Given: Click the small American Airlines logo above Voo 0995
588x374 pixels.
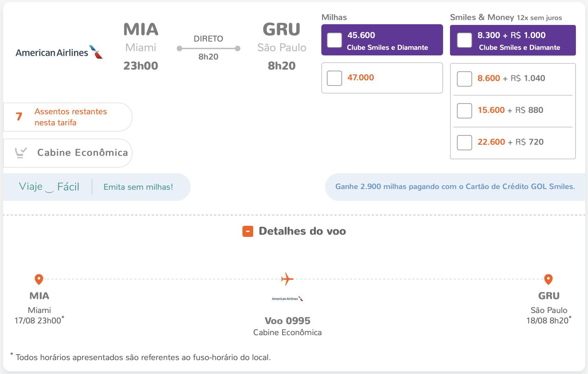Looking at the screenshot, I should point(287,299).
